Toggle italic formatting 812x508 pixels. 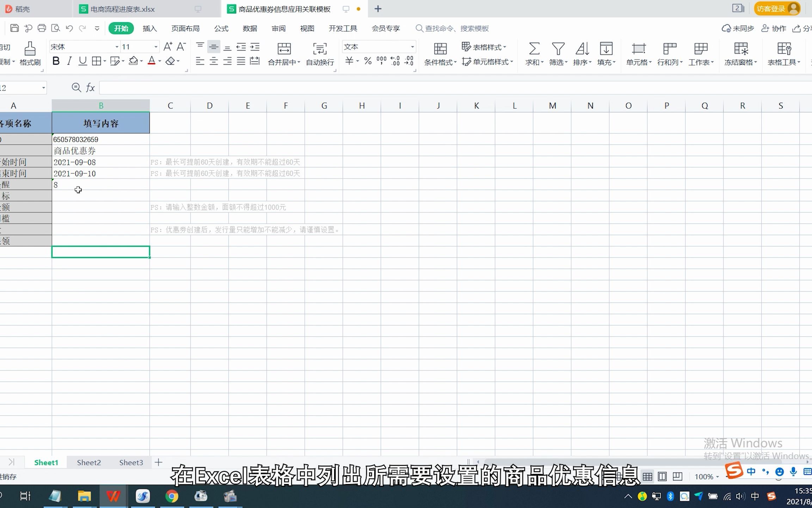tap(69, 61)
